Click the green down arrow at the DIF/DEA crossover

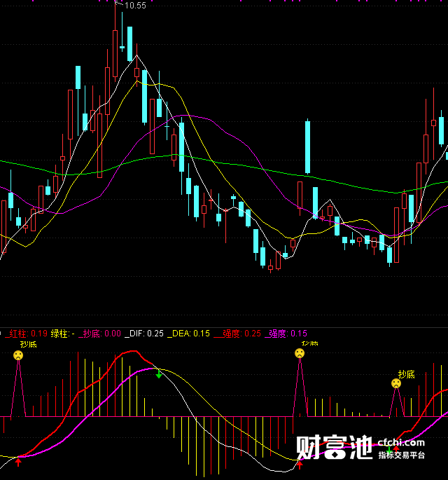pyautogui.click(x=159, y=374)
